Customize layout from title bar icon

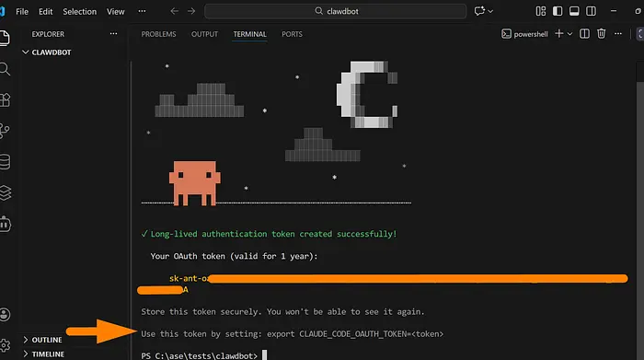click(x=541, y=11)
